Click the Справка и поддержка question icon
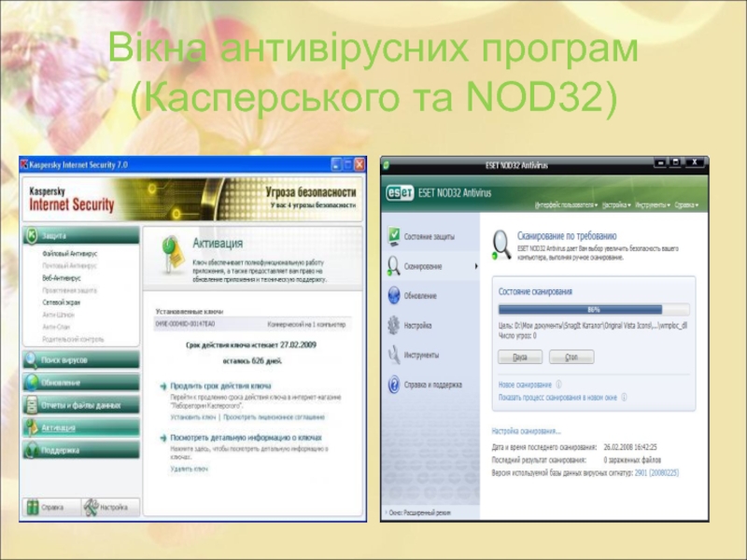Viewport: 747px width, 560px height. [x=394, y=385]
